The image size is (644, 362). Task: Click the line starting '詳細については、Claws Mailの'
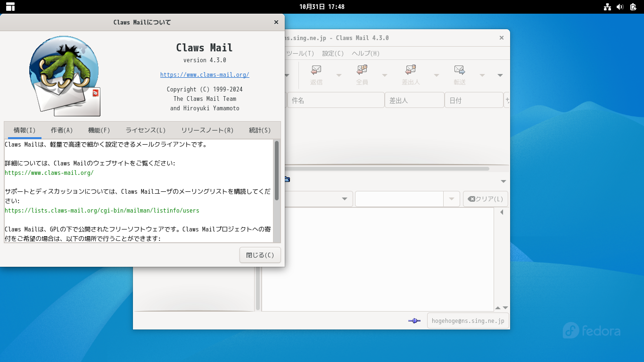click(90, 163)
